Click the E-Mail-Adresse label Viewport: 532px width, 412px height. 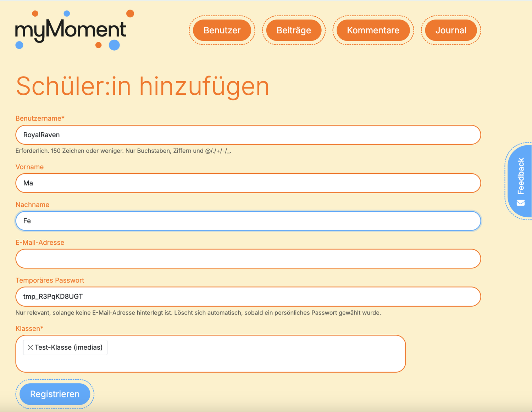point(40,243)
